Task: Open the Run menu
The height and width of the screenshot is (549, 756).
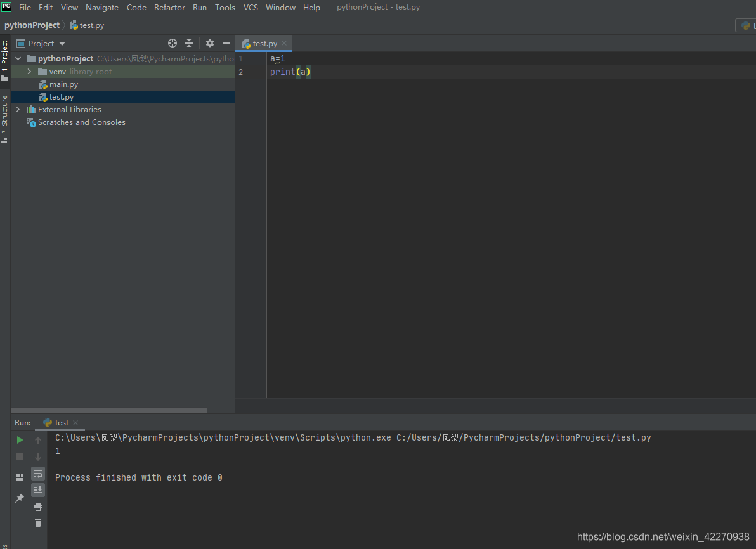Action: 199,7
